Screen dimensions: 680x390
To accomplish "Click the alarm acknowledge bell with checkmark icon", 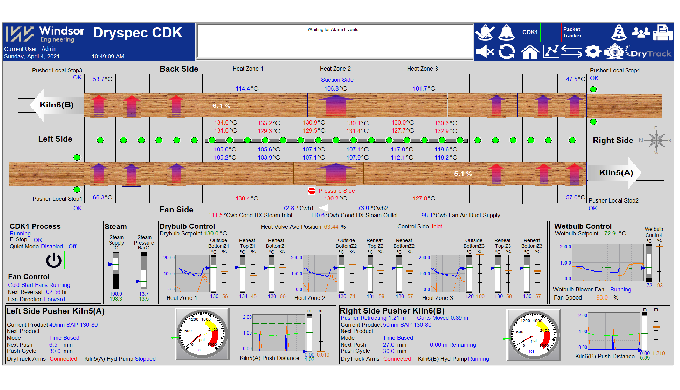I will (x=485, y=33).
